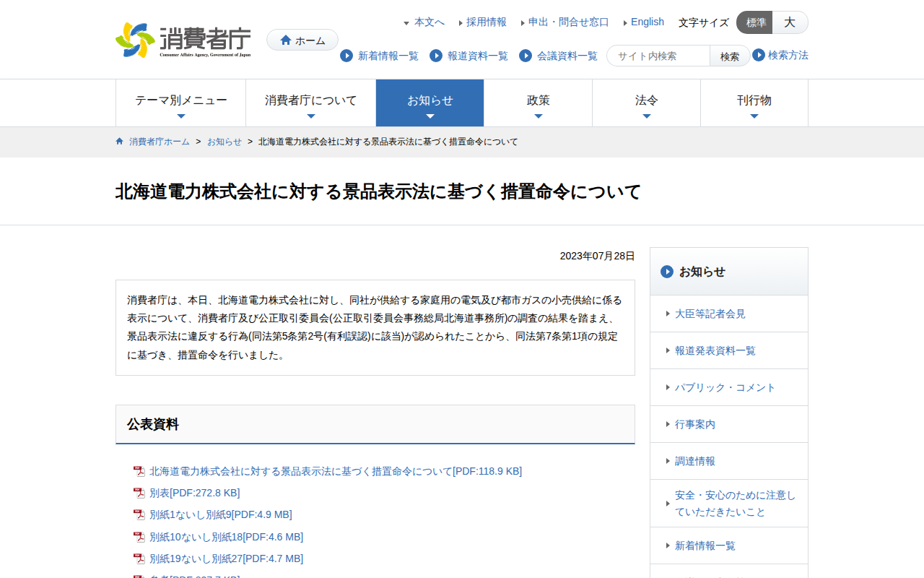Screen dimensions: 924x578
Task: Switch font size to 大
Action: click(790, 22)
